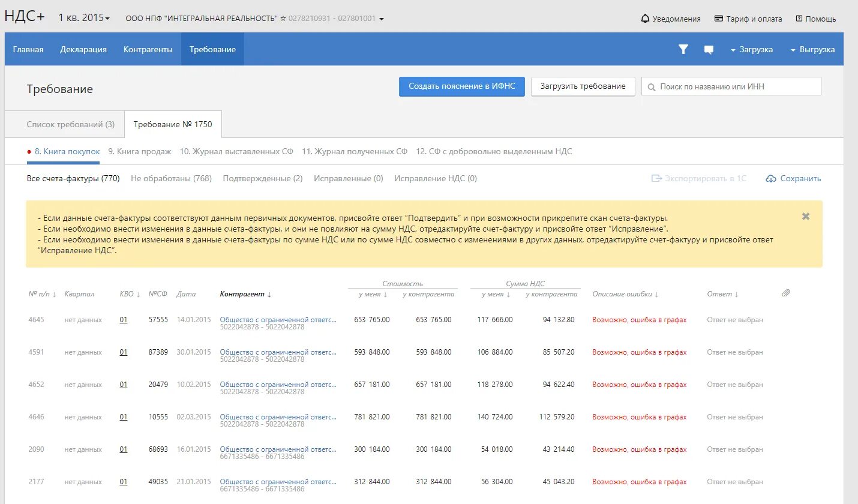Choose answer for row 4646
This screenshot has width=858, height=504.
pyautogui.click(x=735, y=417)
